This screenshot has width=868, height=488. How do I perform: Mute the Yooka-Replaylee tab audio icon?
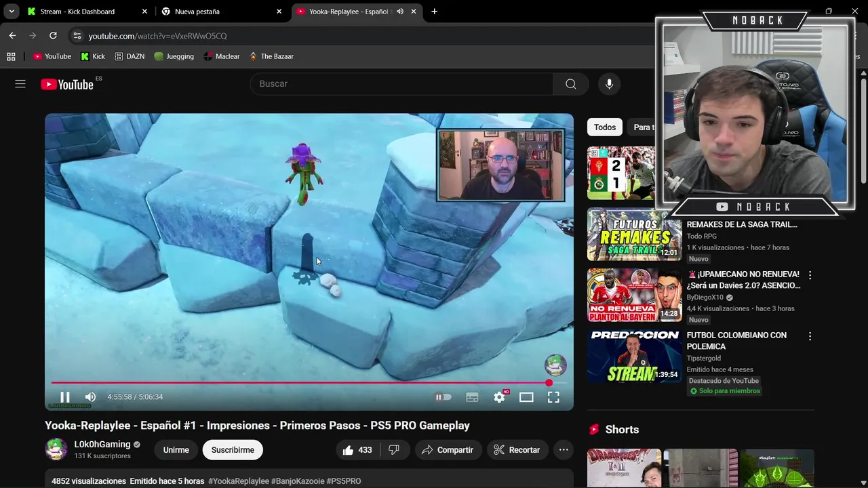pyautogui.click(x=400, y=12)
